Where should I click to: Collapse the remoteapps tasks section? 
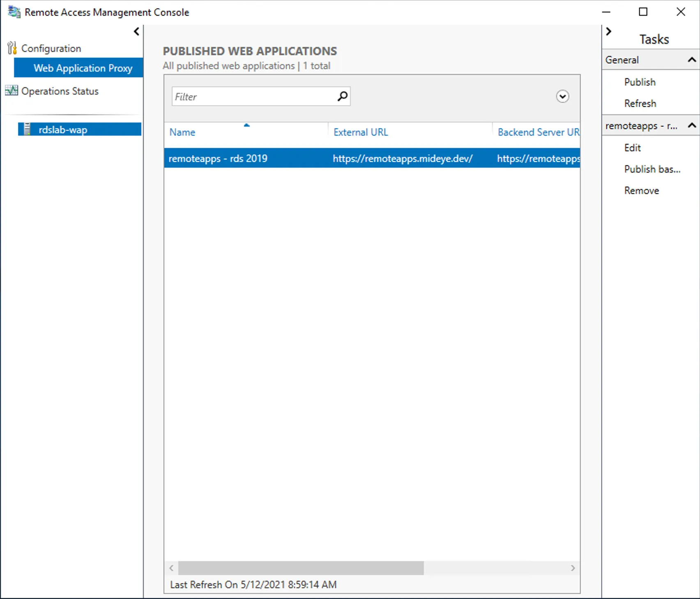pos(692,125)
